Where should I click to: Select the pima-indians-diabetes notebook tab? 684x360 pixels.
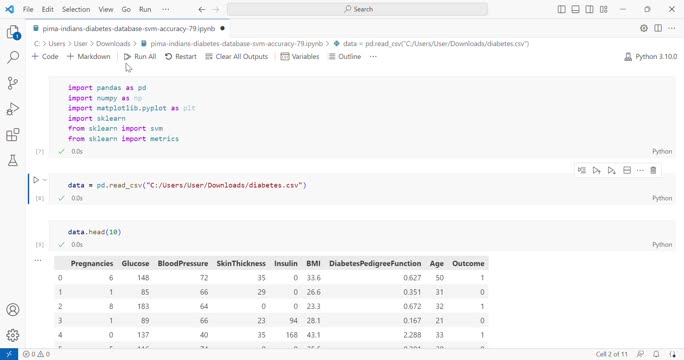pyautogui.click(x=130, y=28)
